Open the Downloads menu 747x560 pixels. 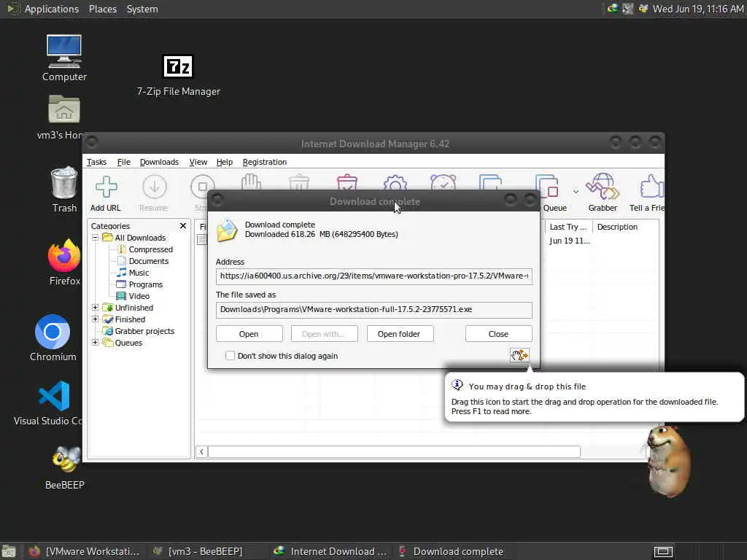point(159,162)
